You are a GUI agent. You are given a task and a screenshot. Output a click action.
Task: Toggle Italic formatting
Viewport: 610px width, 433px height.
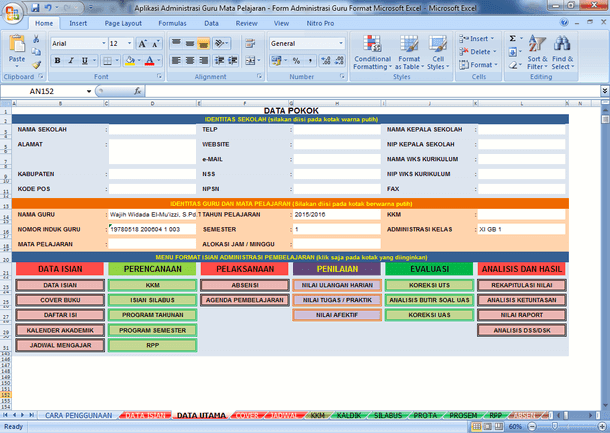click(x=71, y=61)
